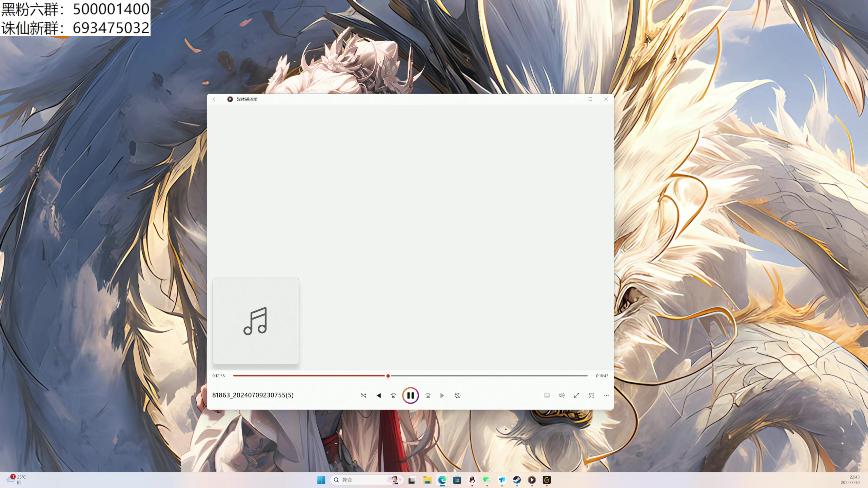Click the total duration 0:16:43
This screenshot has height=488, width=868.
coord(602,376)
